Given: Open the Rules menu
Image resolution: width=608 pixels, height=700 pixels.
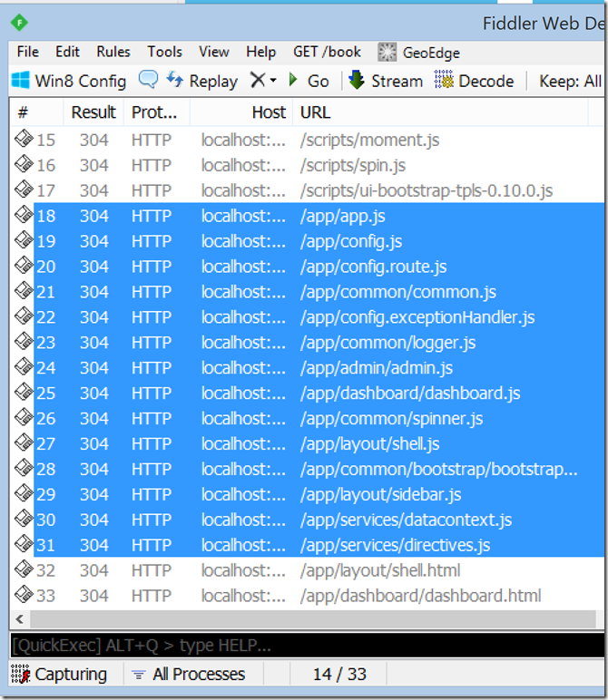Looking at the screenshot, I should (113, 52).
